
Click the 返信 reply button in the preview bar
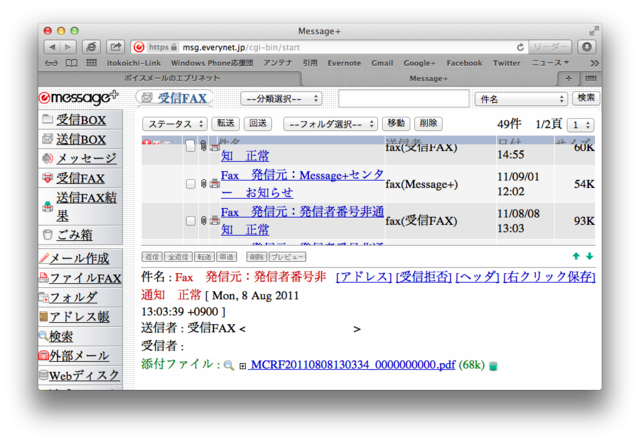point(152,257)
